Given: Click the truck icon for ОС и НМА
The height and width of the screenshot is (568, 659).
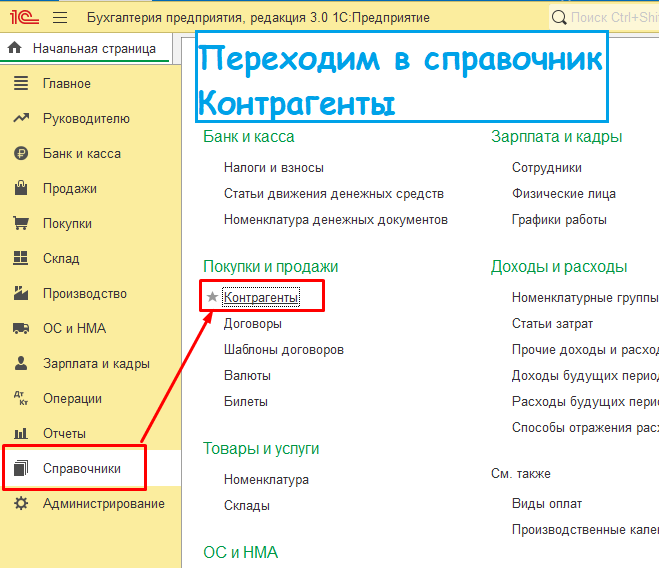Looking at the screenshot, I should coord(21,328).
